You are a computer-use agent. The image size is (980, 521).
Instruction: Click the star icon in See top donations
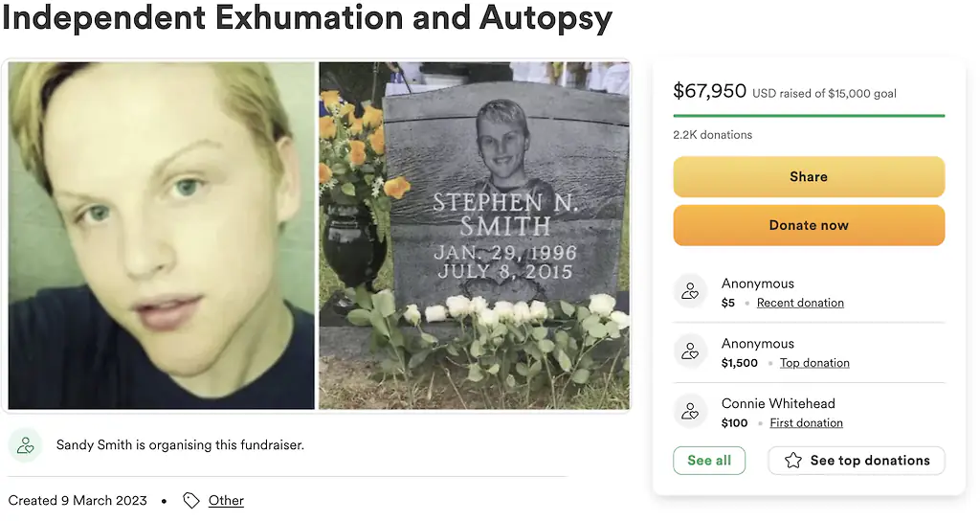click(793, 461)
